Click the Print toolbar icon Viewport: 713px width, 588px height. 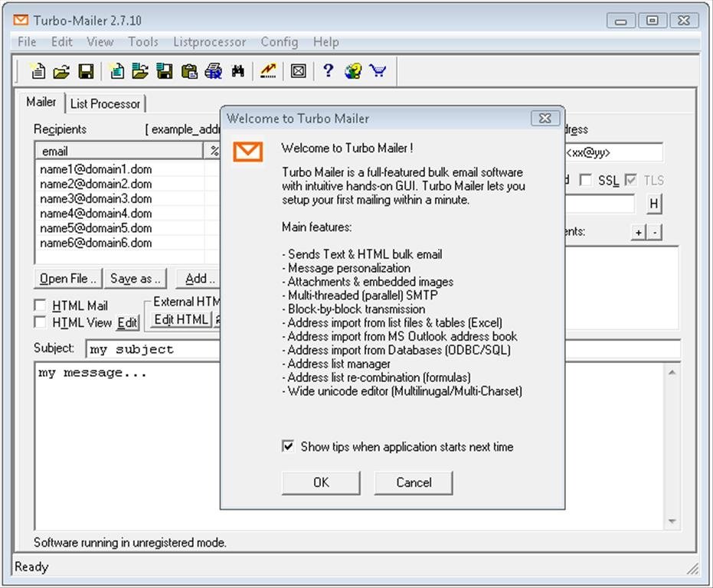pyautogui.click(x=213, y=71)
